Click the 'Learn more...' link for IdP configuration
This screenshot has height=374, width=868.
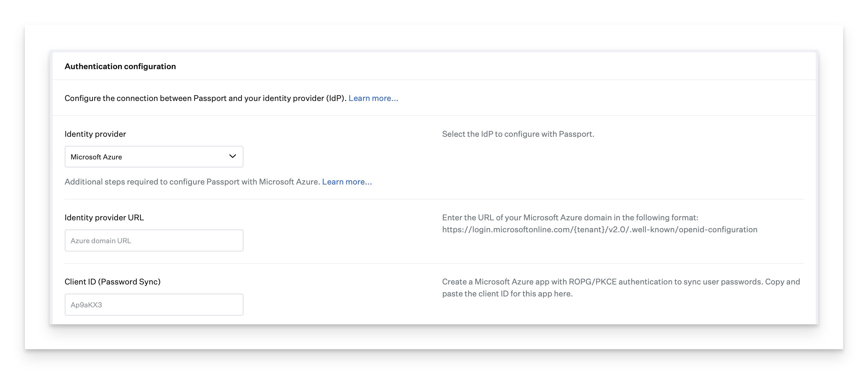coord(374,97)
